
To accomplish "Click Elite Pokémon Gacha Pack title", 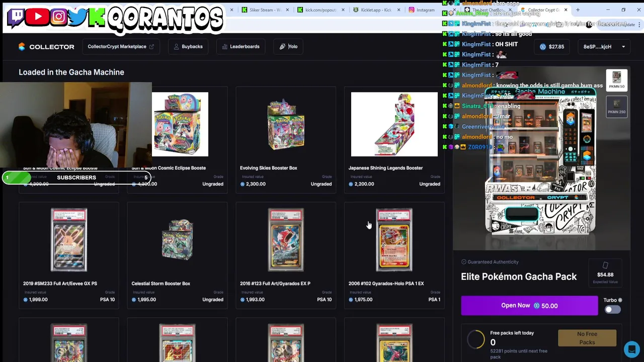I will pos(519,277).
